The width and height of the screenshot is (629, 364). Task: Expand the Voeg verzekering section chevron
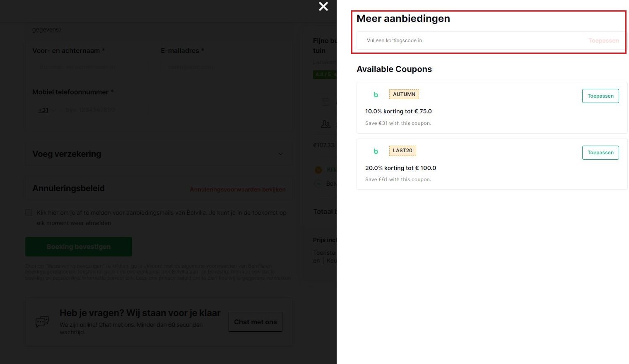pyautogui.click(x=280, y=154)
